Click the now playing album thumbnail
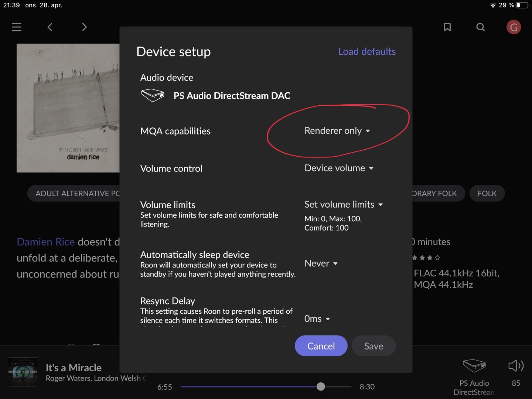This screenshot has width=532, height=399. click(23, 372)
